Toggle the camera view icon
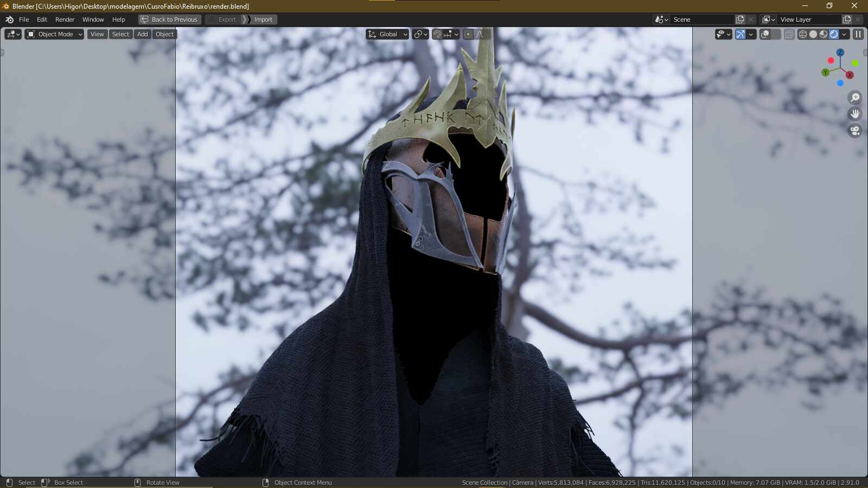 point(855,131)
